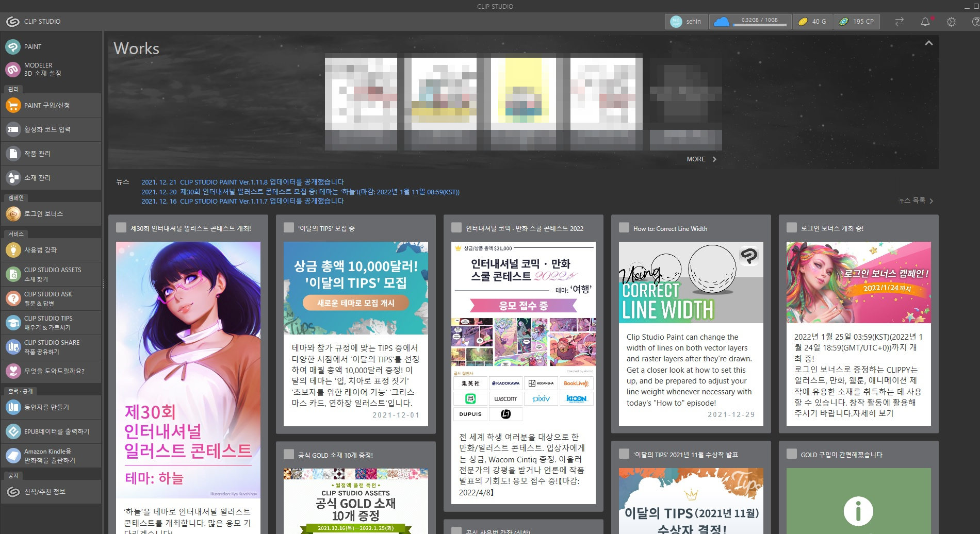Click the 응모 접수 중 banner

[523, 306]
